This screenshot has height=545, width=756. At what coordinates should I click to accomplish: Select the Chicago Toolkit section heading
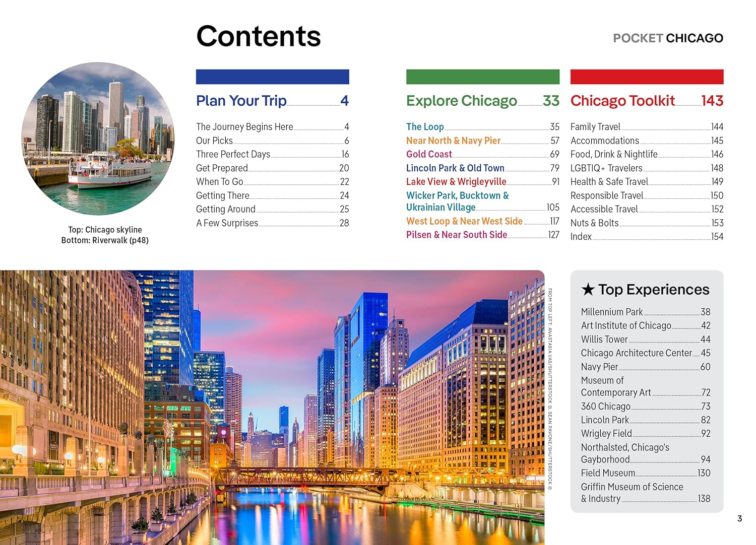622,101
